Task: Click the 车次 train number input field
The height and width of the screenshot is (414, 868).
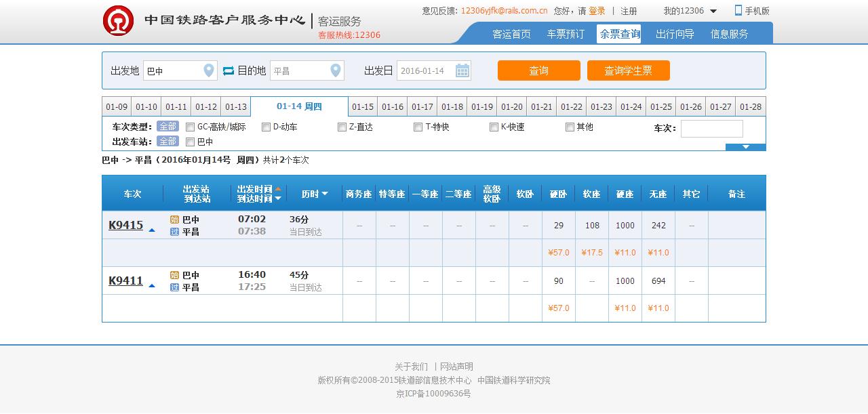Action: [x=711, y=129]
